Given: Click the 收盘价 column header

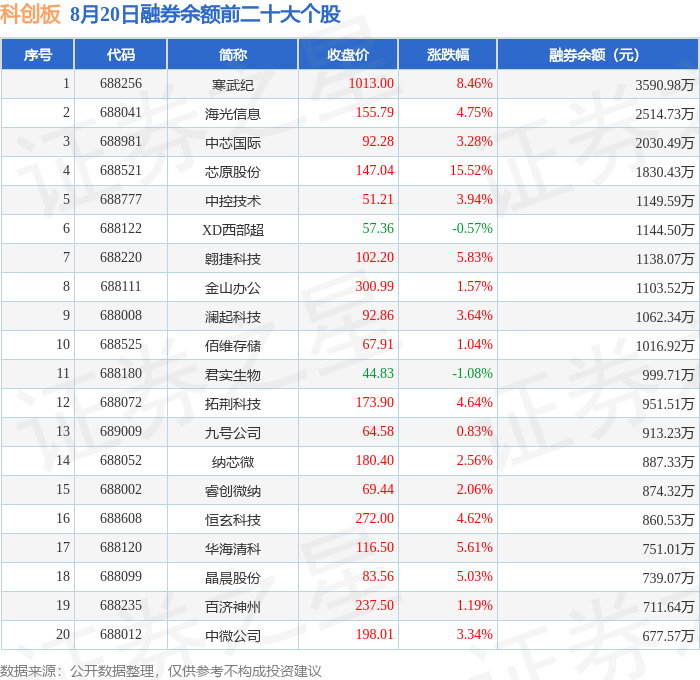Looking at the screenshot, I should 348,54.
